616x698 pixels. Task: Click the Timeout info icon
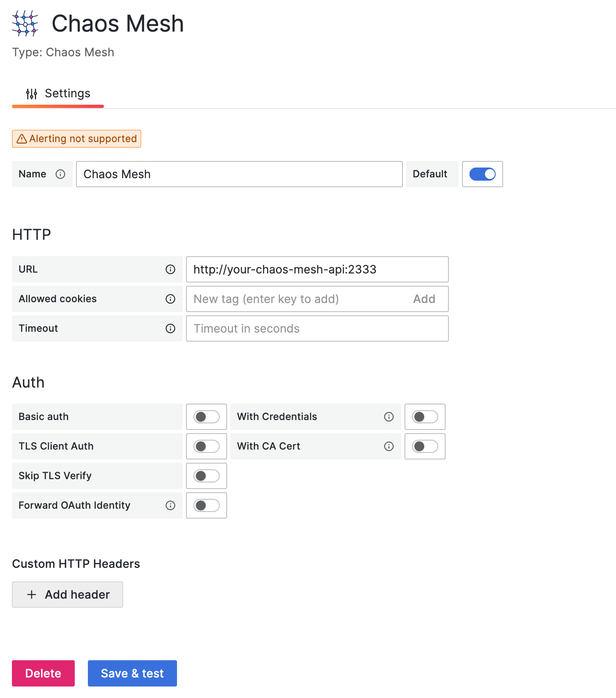pyautogui.click(x=170, y=328)
